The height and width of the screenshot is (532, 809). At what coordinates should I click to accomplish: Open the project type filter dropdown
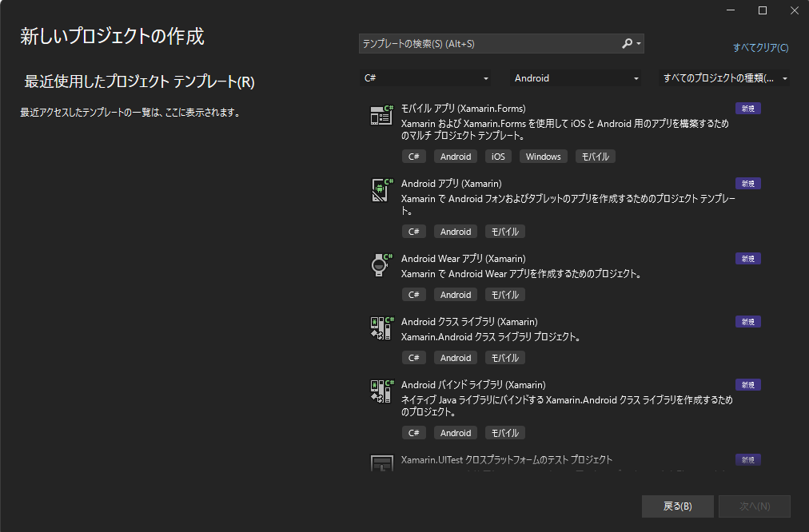724,78
